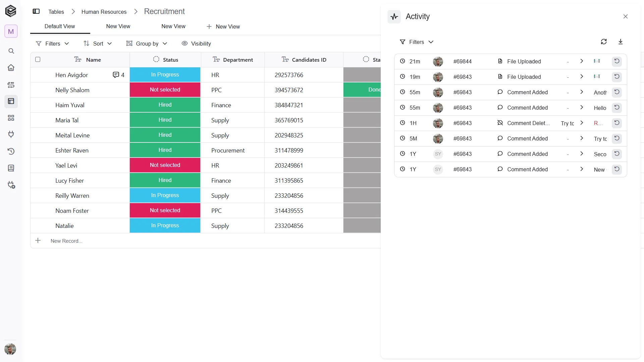Expand the 5M Comment Added activity entry

pos(582,138)
